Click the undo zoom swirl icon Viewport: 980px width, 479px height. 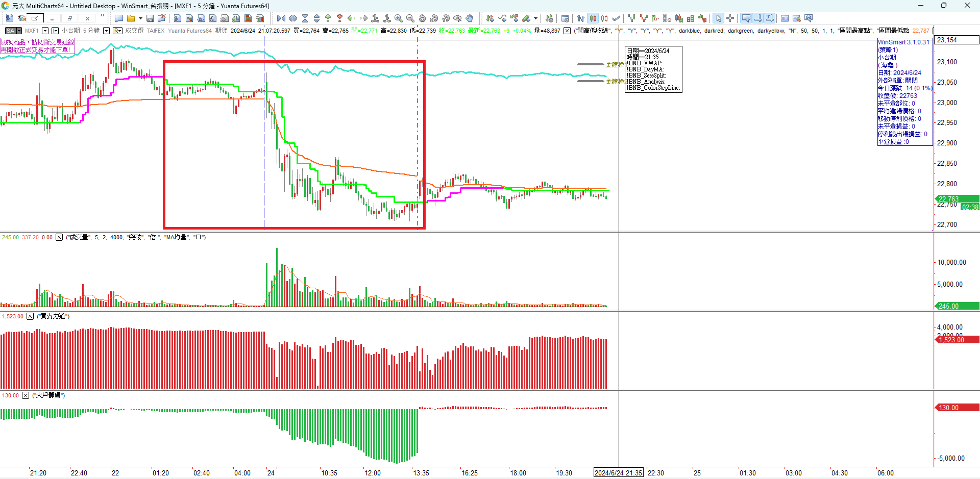(422, 18)
